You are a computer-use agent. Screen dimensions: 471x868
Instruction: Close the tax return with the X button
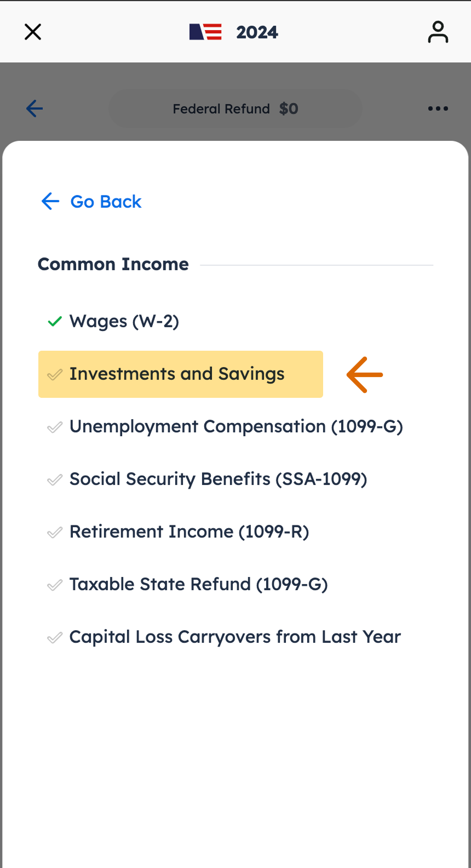[x=33, y=32]
